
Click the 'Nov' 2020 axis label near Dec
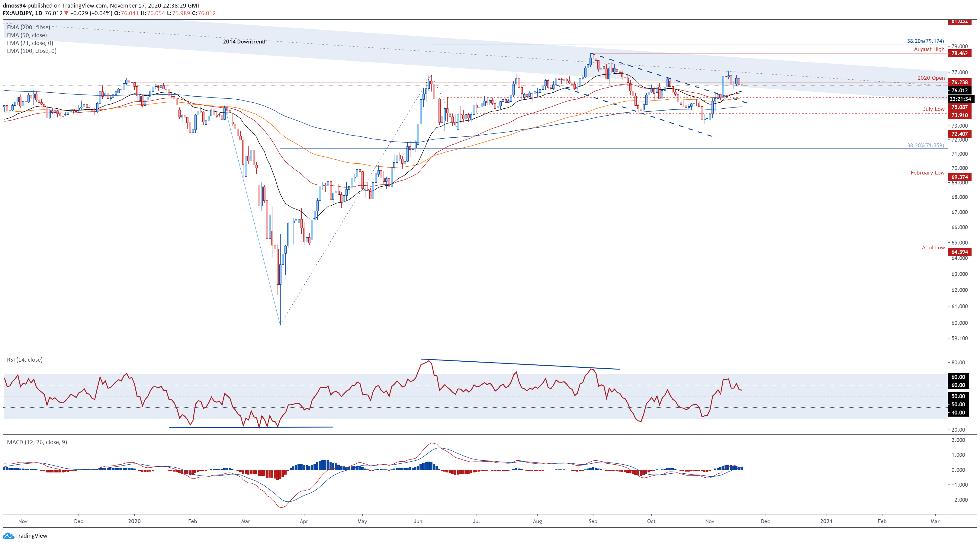click(709, 521)
